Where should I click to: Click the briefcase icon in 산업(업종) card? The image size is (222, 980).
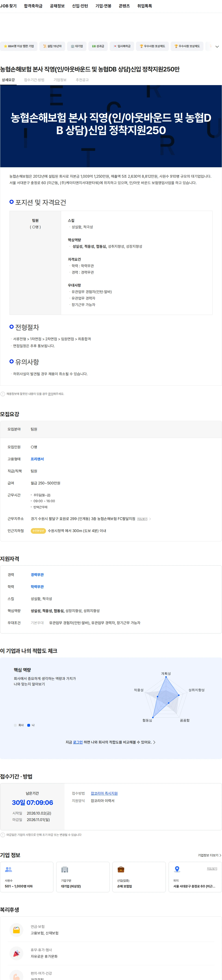click(x=121, y=869)
